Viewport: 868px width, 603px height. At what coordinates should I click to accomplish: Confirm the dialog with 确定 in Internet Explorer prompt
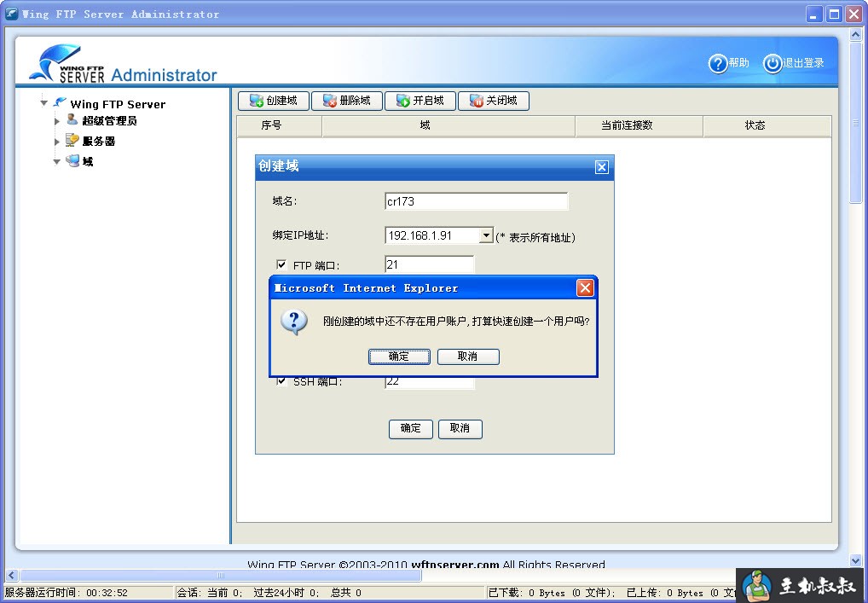[399, 357]
